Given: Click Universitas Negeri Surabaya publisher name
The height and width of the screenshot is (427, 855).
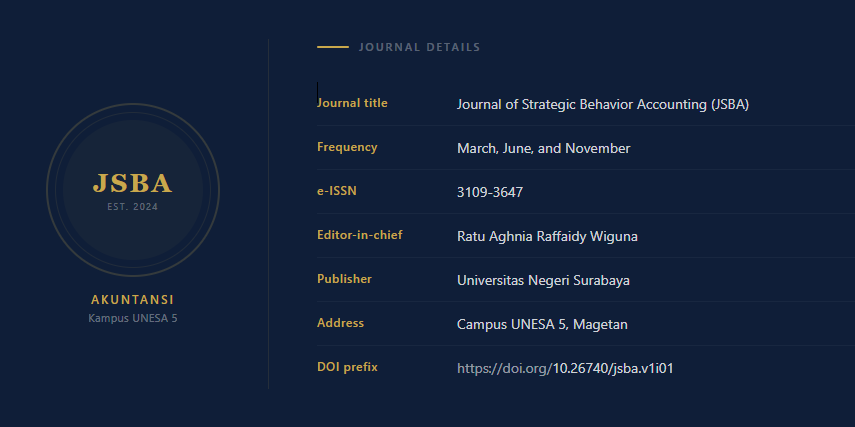Looking at the screenshot, I should pyautogui.click(x=543, y=280).
